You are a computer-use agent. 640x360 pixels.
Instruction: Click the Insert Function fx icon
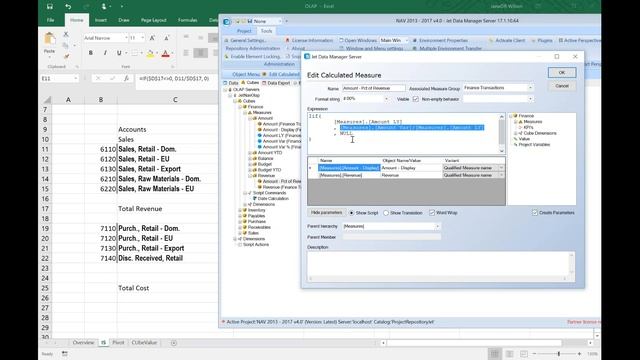pyautogui.click(x=127, y=78)
